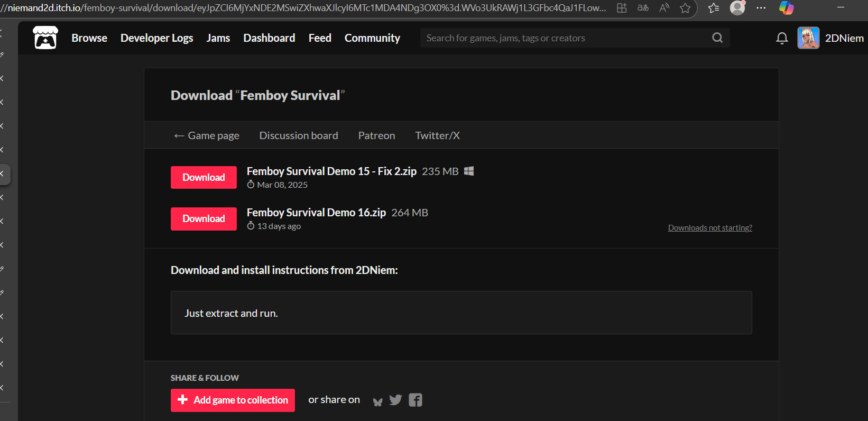Click Add game to collection

pos(233,400)
